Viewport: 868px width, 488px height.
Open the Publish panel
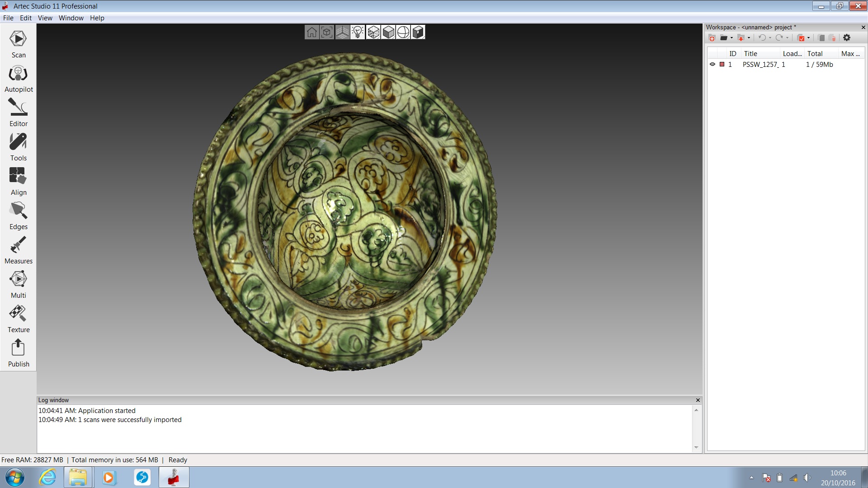coord(18,353)
